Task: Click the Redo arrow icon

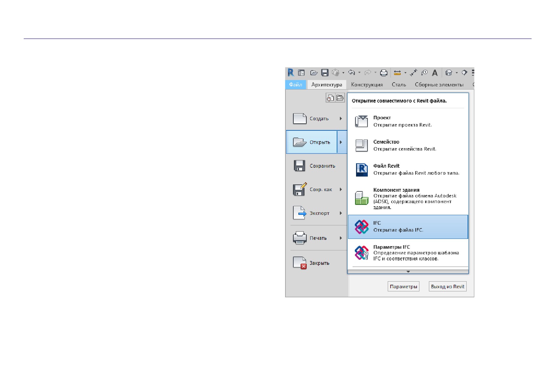Action: pyautogui.click(x=367, y=72)
